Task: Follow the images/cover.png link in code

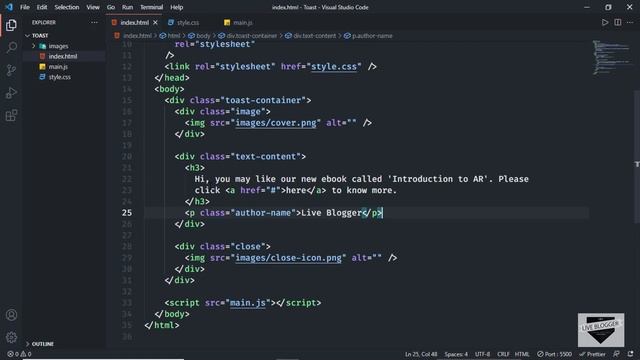Action: point(276,123)
